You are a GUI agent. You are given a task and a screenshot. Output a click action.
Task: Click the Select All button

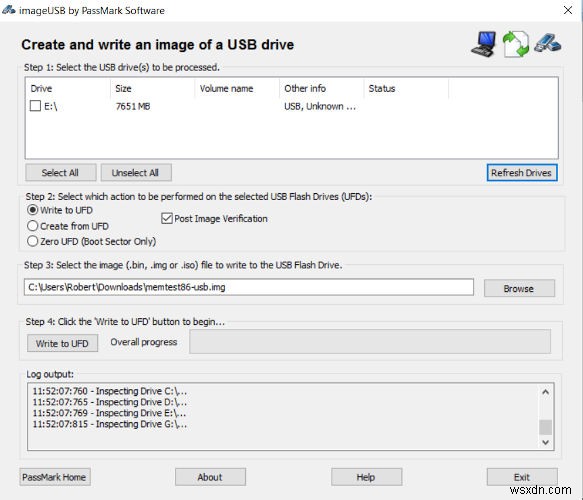click(61, 172)
